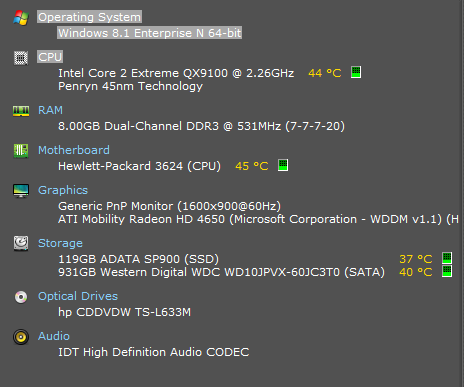The image size is (464, 387).
Task: Click the Storage hard drive icon
Action: [21, 243]
